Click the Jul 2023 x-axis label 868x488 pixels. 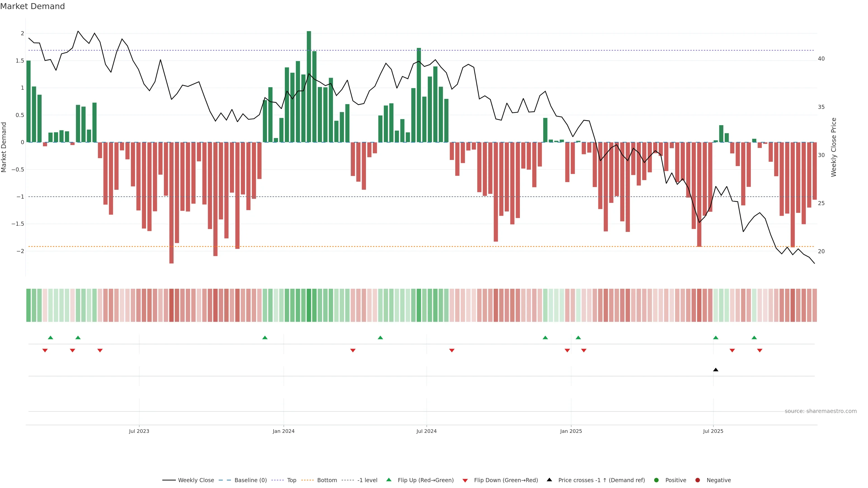pos(139,431)
